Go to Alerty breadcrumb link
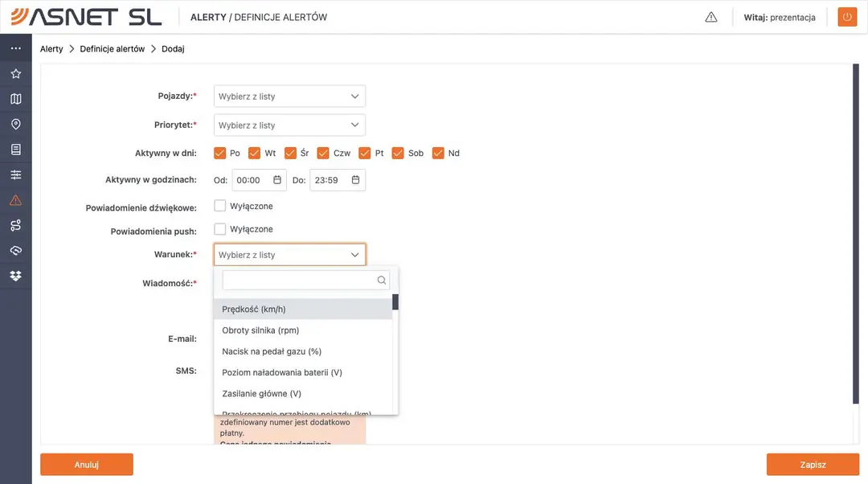Viewport: 868px width, 484px height. [x=51, y=49]
